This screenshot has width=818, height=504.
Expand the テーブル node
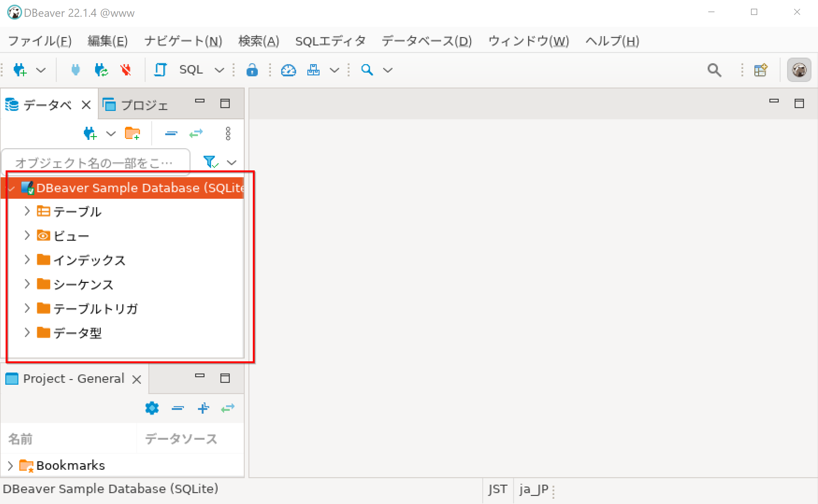coord(27,211)
